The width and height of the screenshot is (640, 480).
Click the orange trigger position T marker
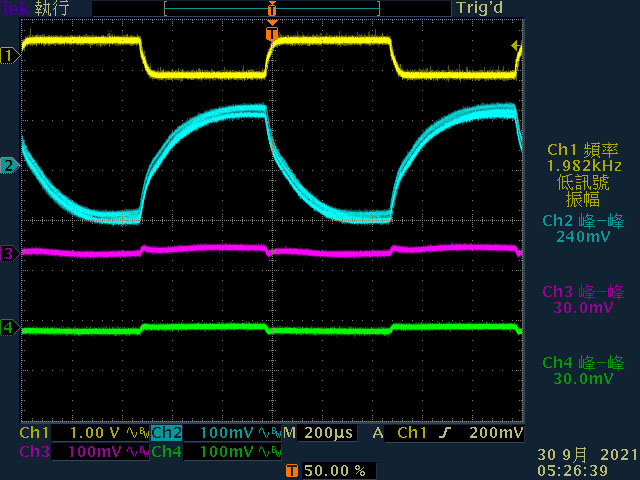tap(272, 33)
